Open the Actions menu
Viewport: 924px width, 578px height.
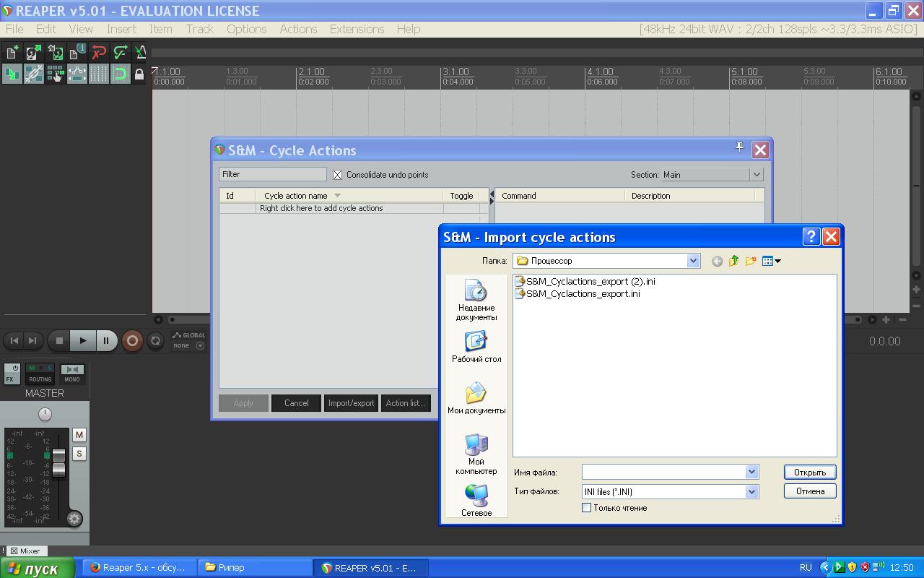pyautogui.click(x=298, y=29)
